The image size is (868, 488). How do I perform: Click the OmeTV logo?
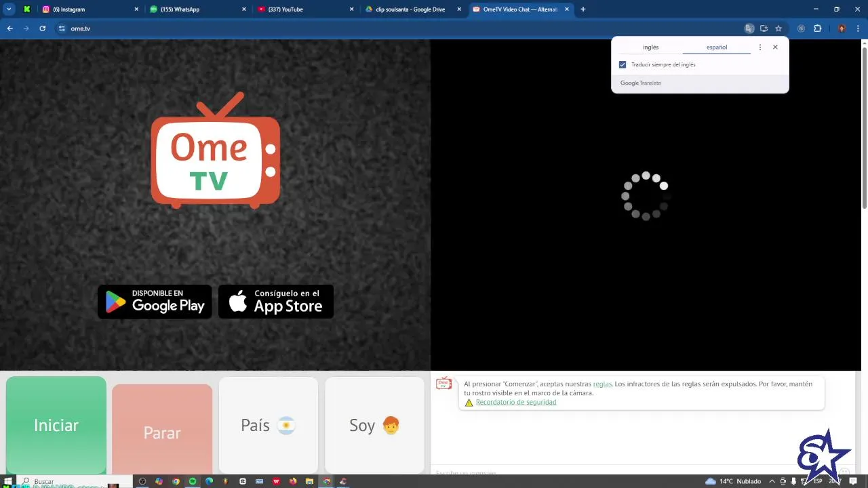click(215, 150)
